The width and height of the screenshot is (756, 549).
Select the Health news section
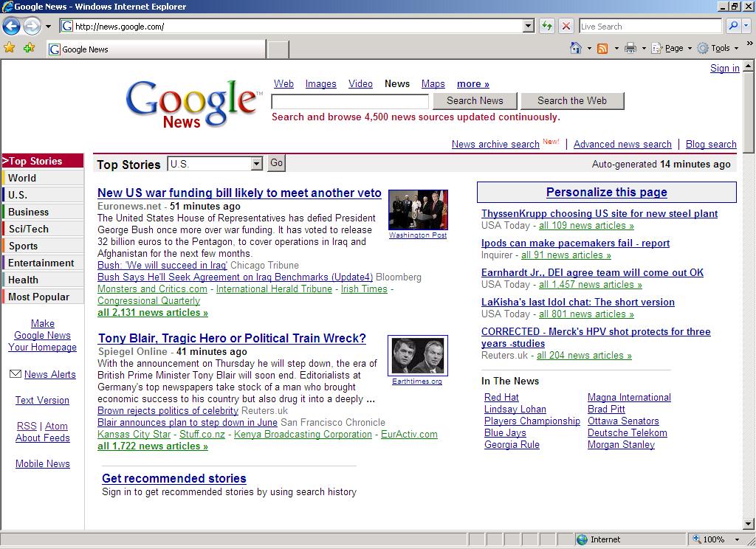pyautogui.click(x=43, y=280)
